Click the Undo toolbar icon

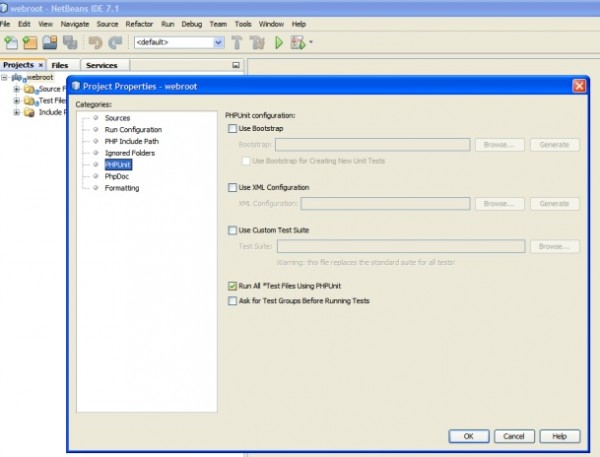click(95, 42)
